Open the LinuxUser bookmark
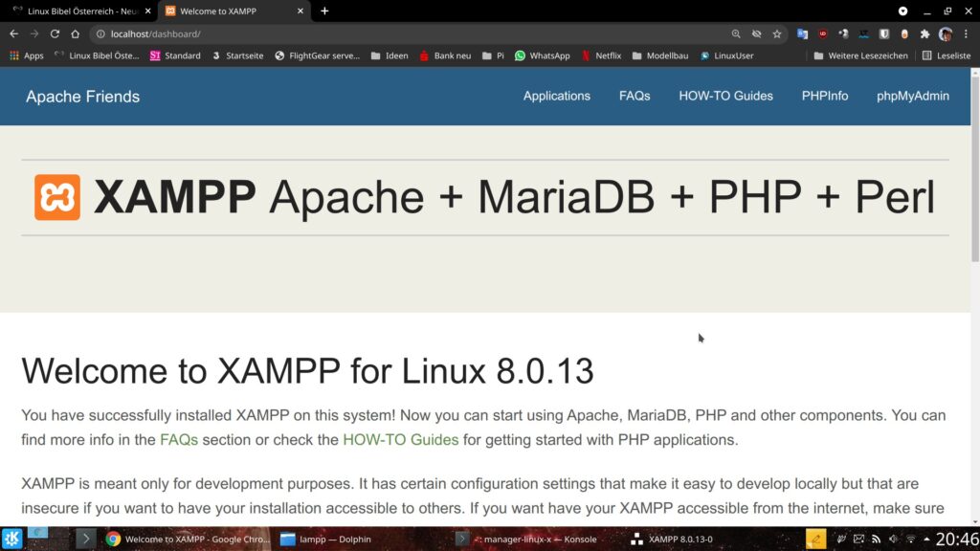The width and height of the screenshot is (980, 551). point(727,55)
